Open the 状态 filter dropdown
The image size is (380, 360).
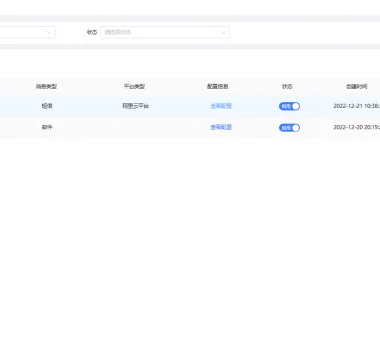[x=165, y=32]
